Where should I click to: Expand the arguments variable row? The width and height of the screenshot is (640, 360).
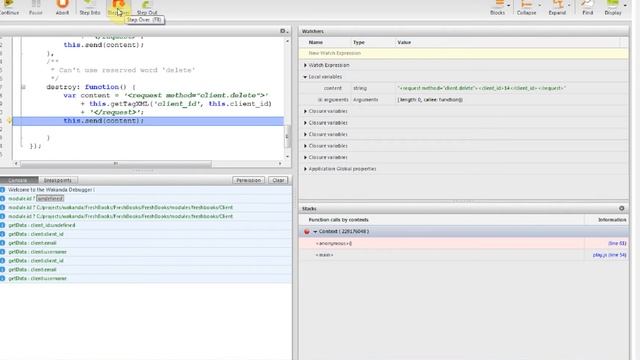[x=320, y=100]
